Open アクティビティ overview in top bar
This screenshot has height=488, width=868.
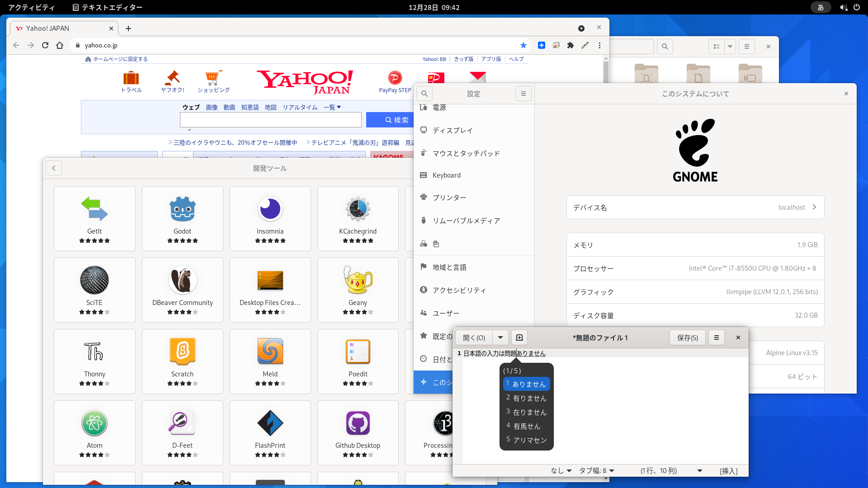point(31,7)
